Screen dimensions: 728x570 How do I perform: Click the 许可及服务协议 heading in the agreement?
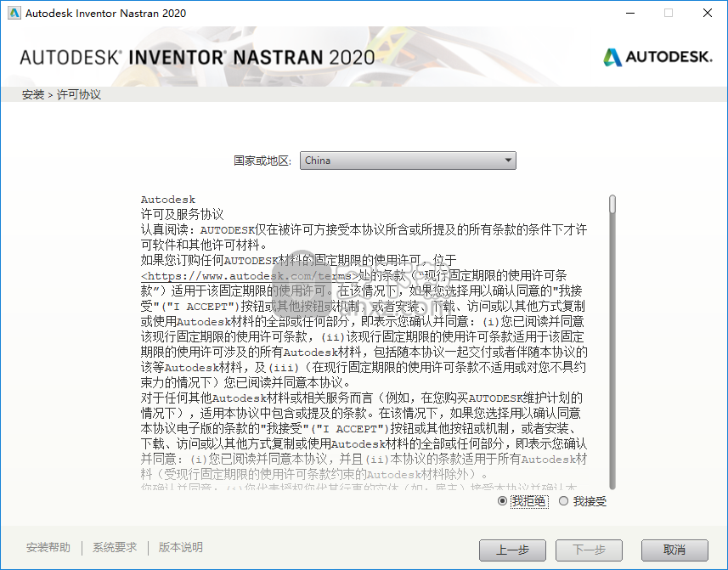(x=182, y=214)
